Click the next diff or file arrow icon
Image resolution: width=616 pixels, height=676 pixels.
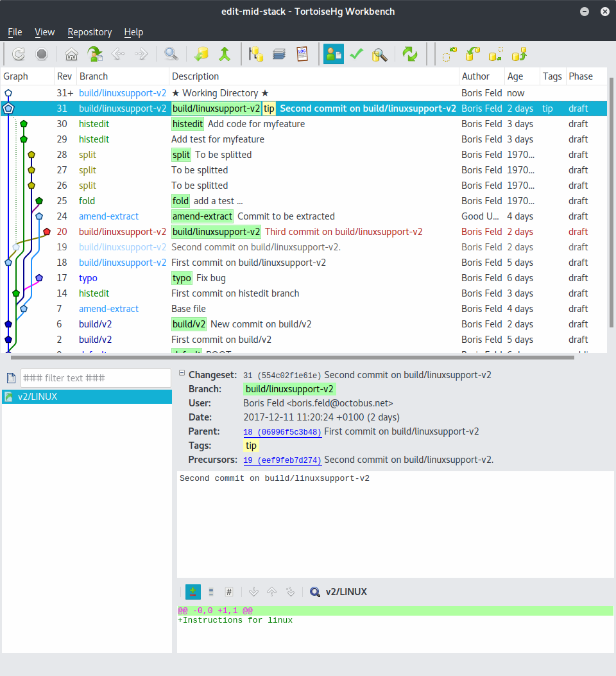[290, 592]
